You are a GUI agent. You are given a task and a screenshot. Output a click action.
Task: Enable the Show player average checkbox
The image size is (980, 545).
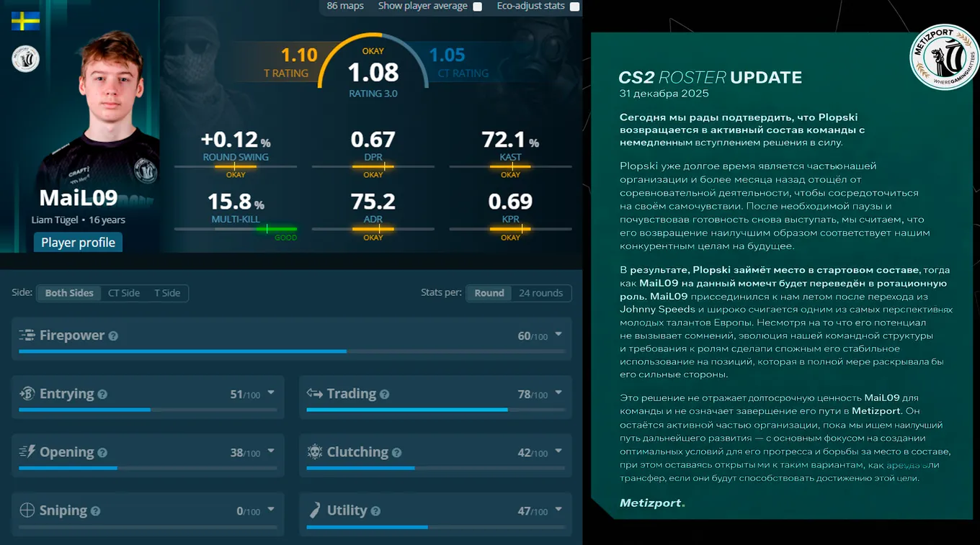477,6
